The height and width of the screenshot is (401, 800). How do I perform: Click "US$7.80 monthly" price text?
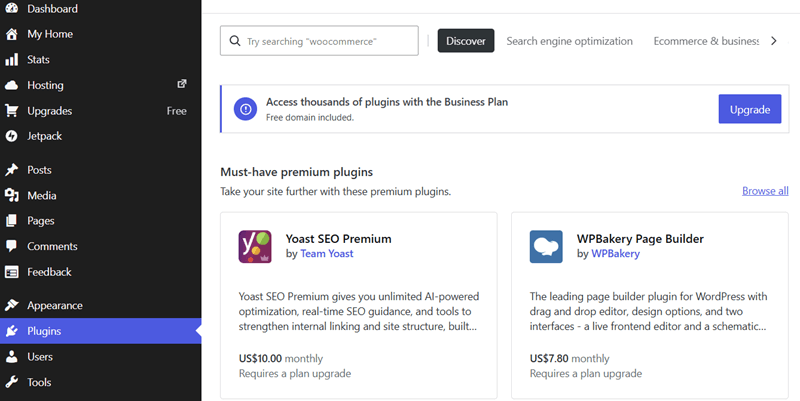point(569,359)
